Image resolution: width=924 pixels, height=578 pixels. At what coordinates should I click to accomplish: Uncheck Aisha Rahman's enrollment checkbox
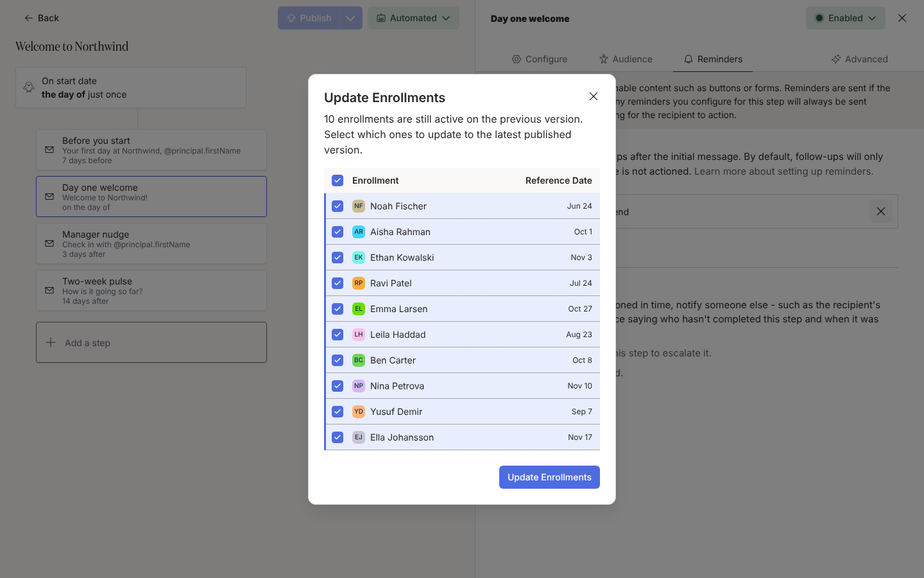(338, 232)
